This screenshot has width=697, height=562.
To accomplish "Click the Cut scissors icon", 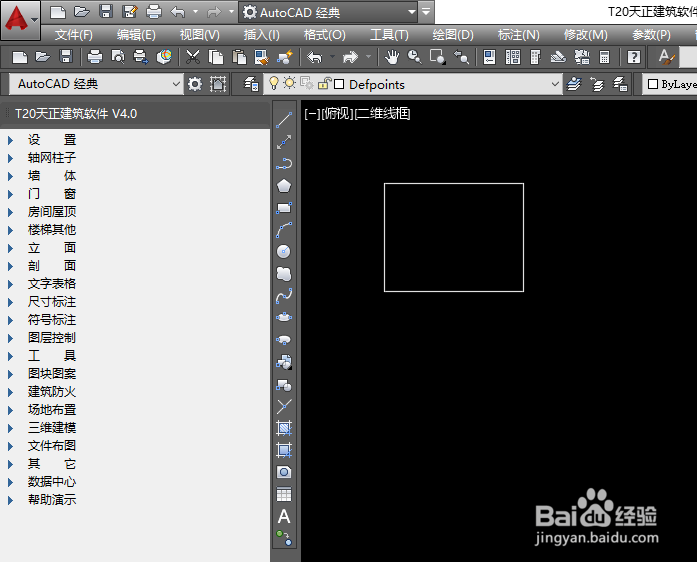I will click(x=192, y=57).
